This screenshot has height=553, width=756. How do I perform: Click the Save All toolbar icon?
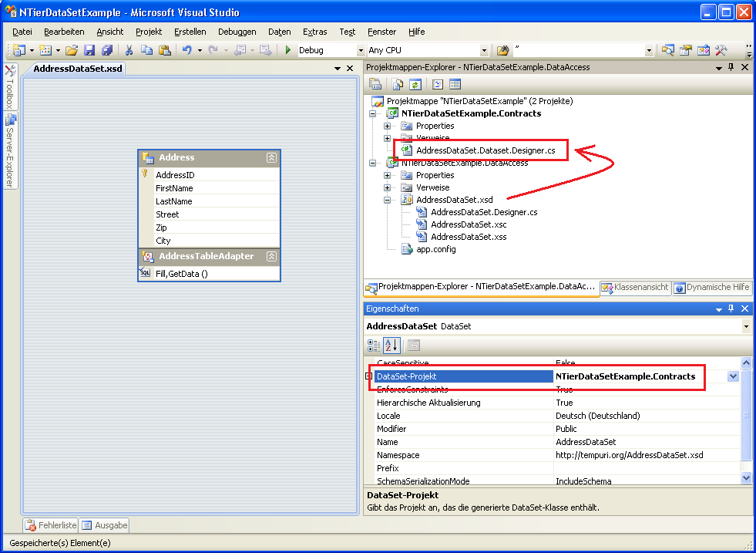106,50
